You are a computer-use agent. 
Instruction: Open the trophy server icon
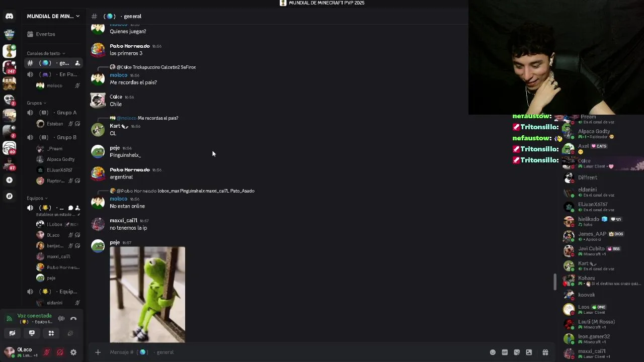[9, 50]
